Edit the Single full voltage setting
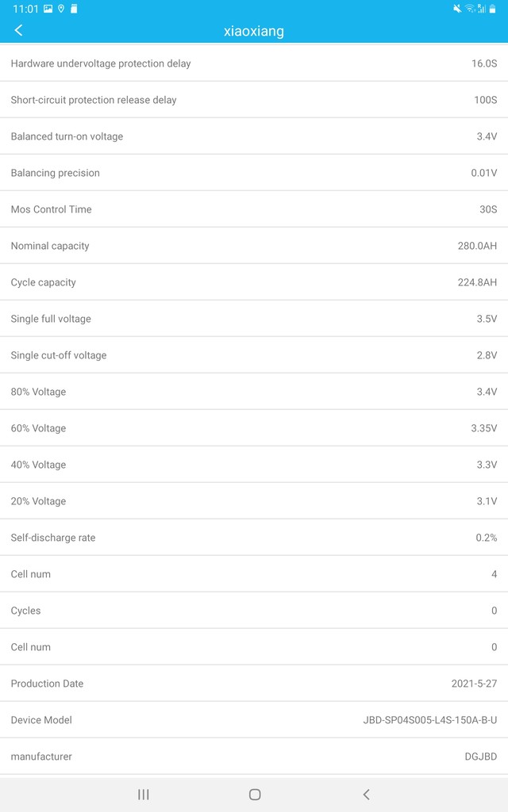 point(254,319)
